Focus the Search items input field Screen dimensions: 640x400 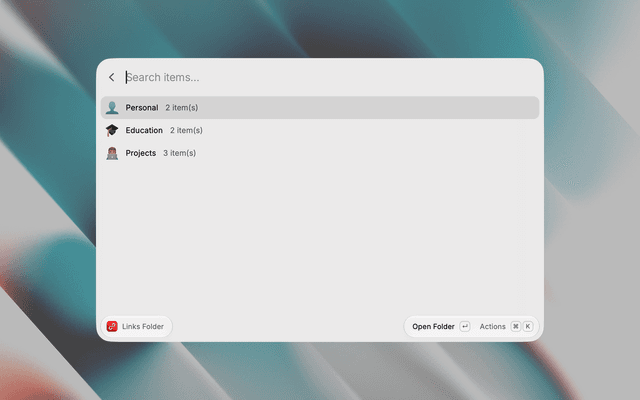click(331, 77)
